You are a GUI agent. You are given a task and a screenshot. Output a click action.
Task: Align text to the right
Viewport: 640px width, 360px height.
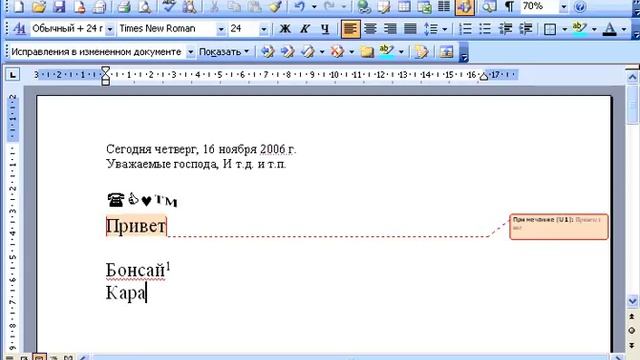click(390, 29)
